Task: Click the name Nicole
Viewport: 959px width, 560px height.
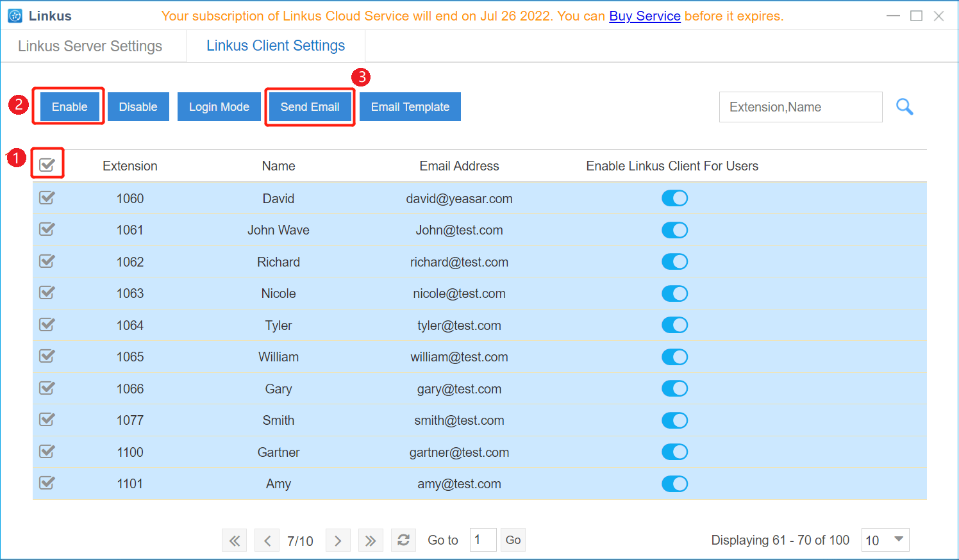Action: pos(278,293)
